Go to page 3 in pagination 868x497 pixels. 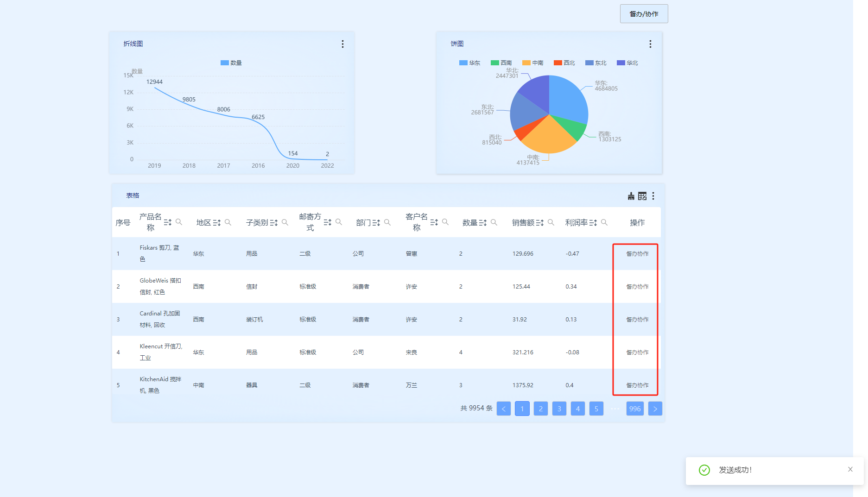click(x=559, y=409)
